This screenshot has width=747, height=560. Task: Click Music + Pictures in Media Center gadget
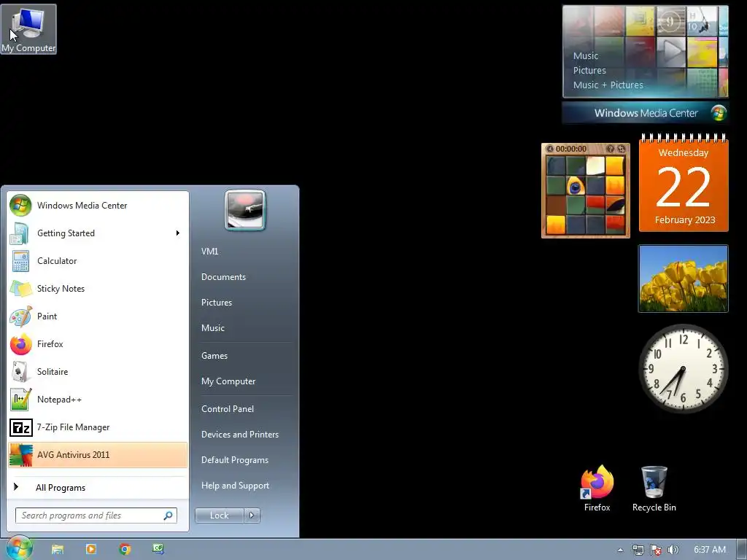pos(608,85)
